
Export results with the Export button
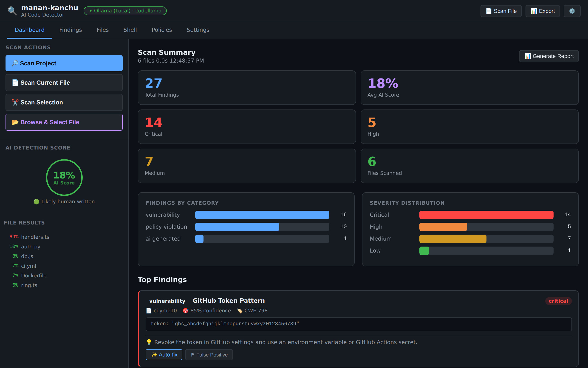pyautogui.click(x=543, y=11)
